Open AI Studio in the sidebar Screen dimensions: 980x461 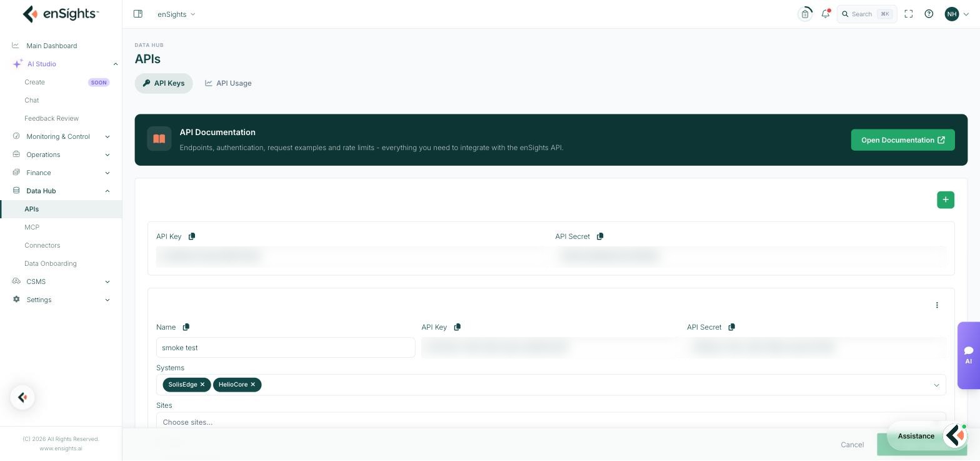[x=42, y=64]
